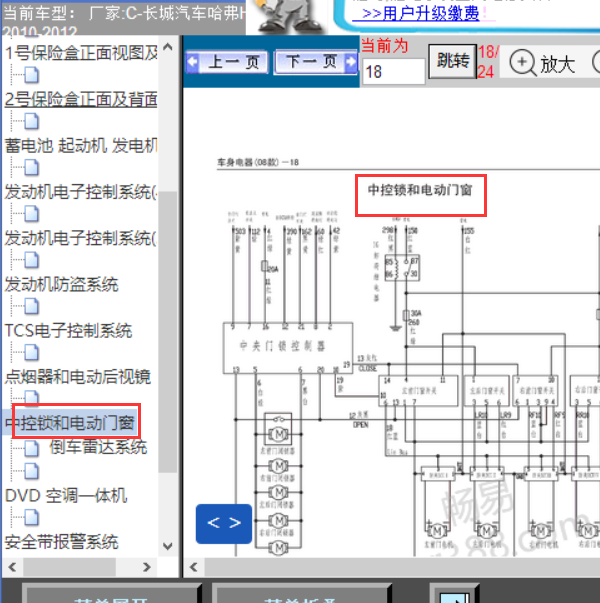Click the 车身电器(08款)—18 header text
Screen dimensions: 600x603
click(258, 162)
